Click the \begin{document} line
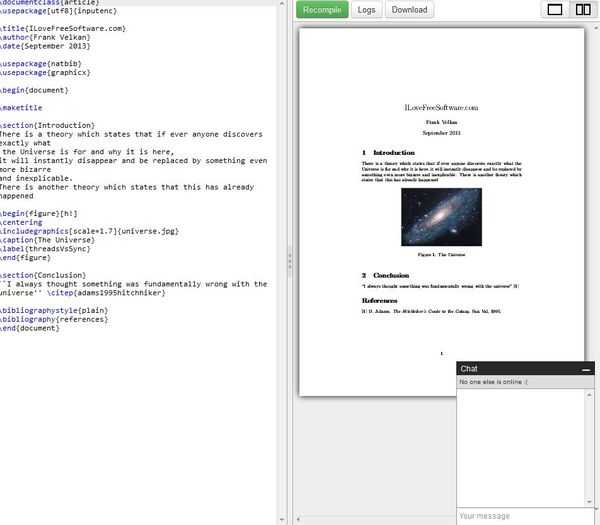Viewport: 600px width, 525px height. click(x=34, y=90)
